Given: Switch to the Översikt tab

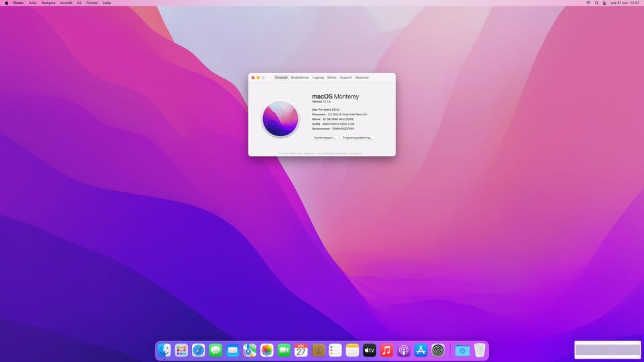Looking at the screenshot, I should [281, 78].
